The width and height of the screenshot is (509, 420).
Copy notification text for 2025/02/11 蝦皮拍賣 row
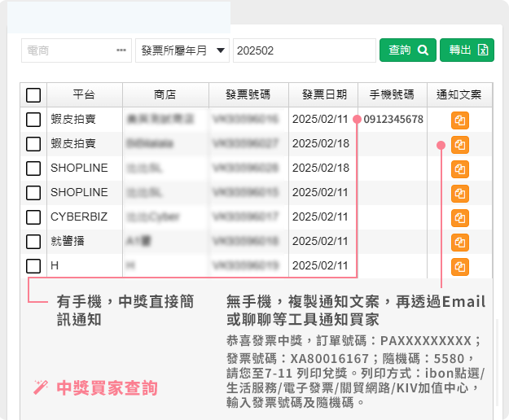[460, 120]
